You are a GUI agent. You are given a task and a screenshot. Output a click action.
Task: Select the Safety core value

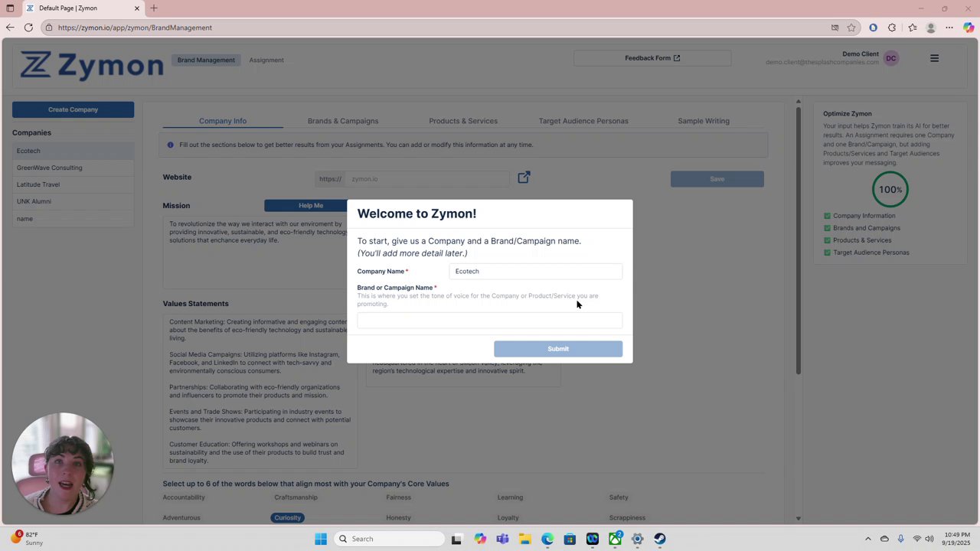click(x=619, y=497)
